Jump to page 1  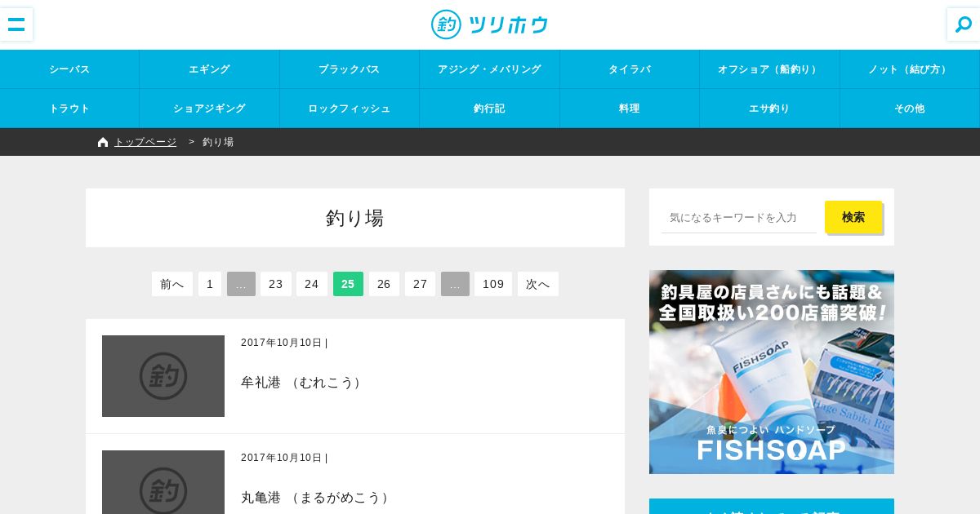pyautogui.click(x=210, y=284)
